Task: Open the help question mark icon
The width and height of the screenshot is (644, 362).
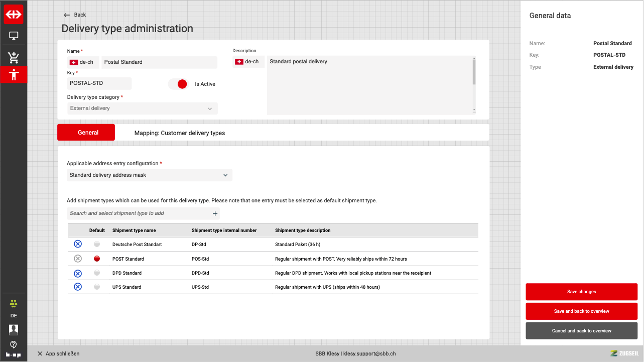Action: click(x=14, y=344)
